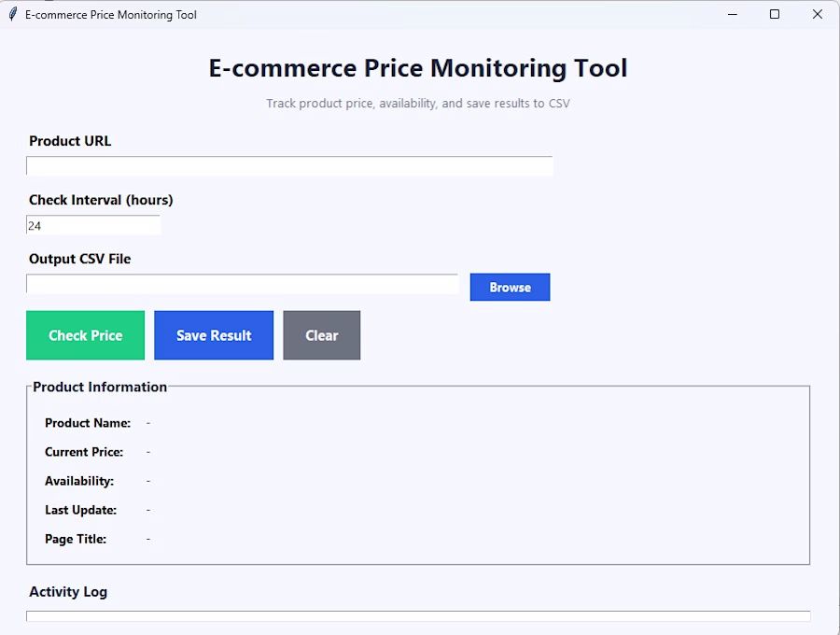Select the Current Price label
Screen dimensions: 840x635
point(84,452)
